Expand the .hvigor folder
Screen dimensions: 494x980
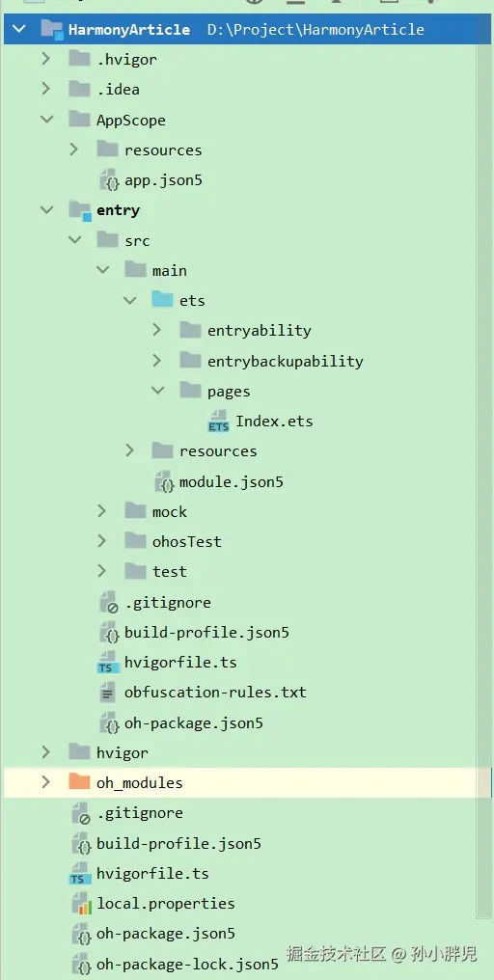[x=45, y=60]
